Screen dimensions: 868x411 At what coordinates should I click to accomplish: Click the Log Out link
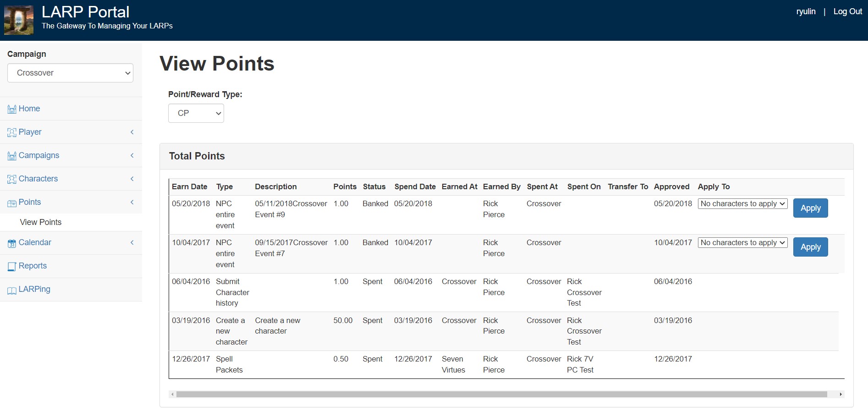pos(847,11)
